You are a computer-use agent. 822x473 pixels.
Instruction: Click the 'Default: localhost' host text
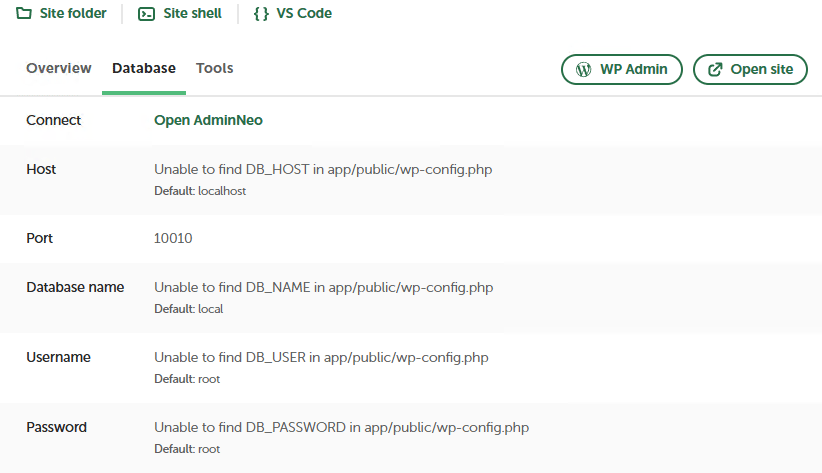tap(200, 191)
